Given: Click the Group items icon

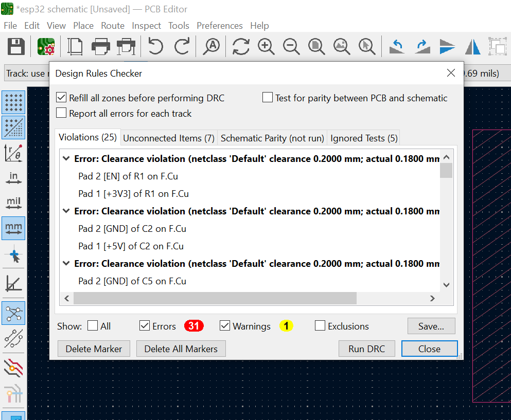Looking at the screenshot, I should click(498, 46).
